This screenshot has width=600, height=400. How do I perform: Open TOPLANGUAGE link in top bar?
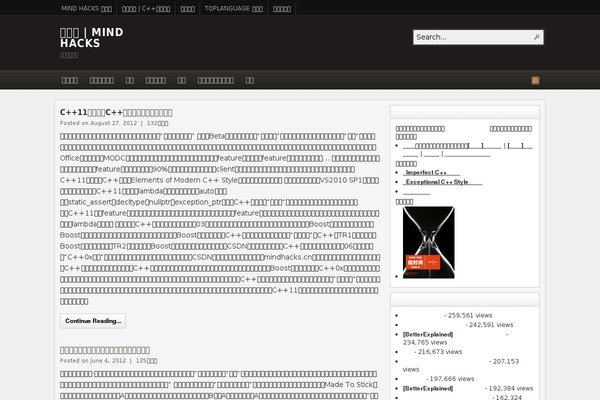pyautogui.click(x=233, y=8)
